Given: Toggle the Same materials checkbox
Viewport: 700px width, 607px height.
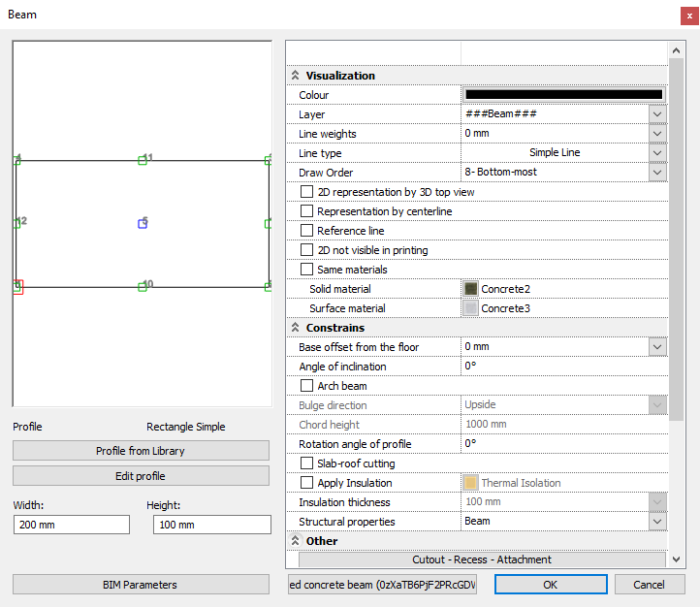Looking at the screenshot, I should [x=306, y=270].
